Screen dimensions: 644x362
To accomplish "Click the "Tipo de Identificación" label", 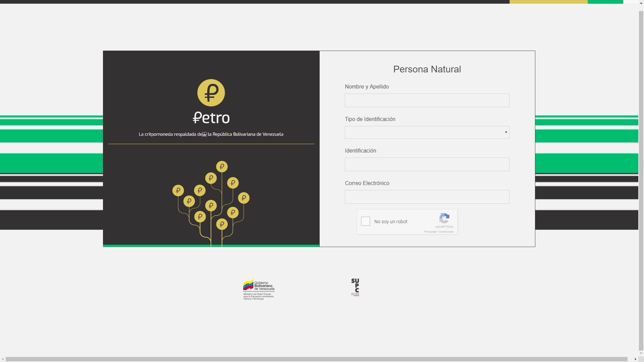I will point(370,119).
